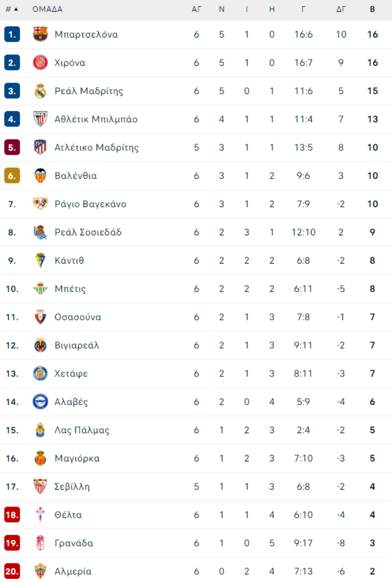Click the Valencia bat crest icon
The width and height of the screenshot is (392, 579).
40,176
